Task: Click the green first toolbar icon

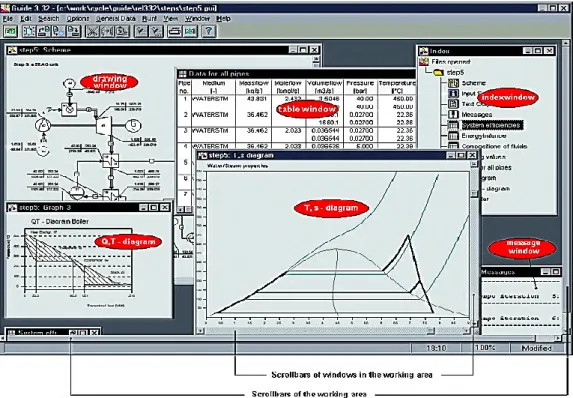Action: click(x=10, y=31)
